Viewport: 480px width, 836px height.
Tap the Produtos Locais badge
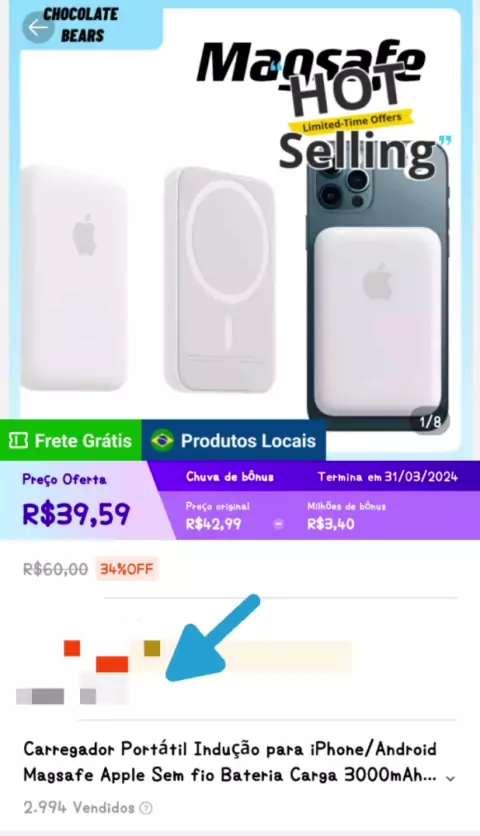tap(234, 440)
